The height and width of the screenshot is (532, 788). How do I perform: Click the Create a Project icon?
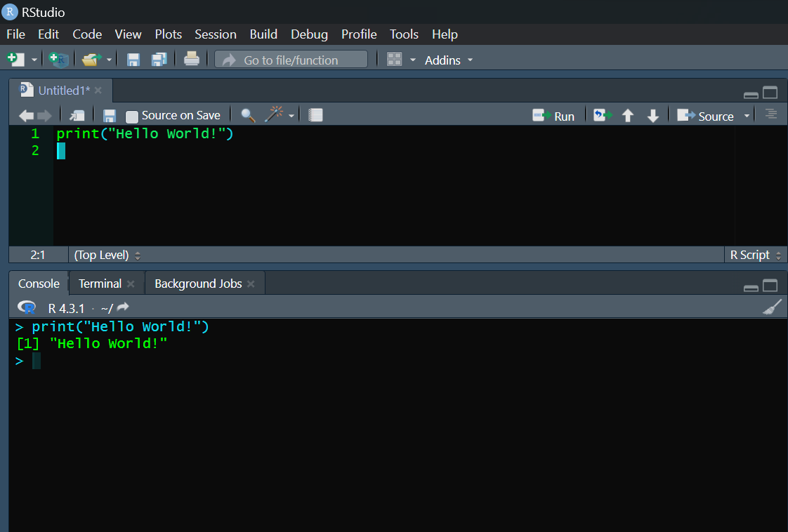58,59
